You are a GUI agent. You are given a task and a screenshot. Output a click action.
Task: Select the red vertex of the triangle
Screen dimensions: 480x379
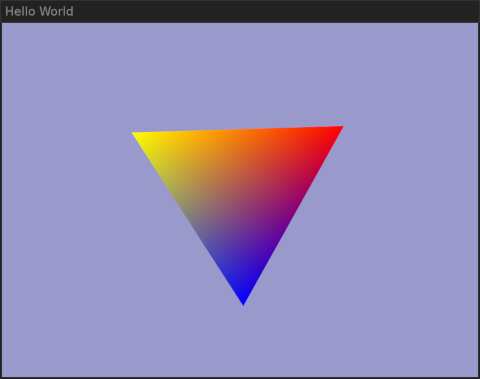(338, 129)
